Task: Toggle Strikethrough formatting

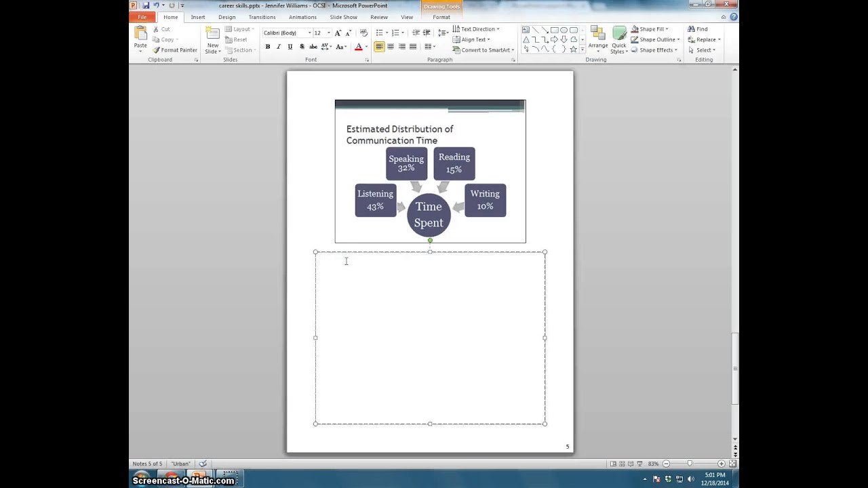Action: (x=313, y=47)
